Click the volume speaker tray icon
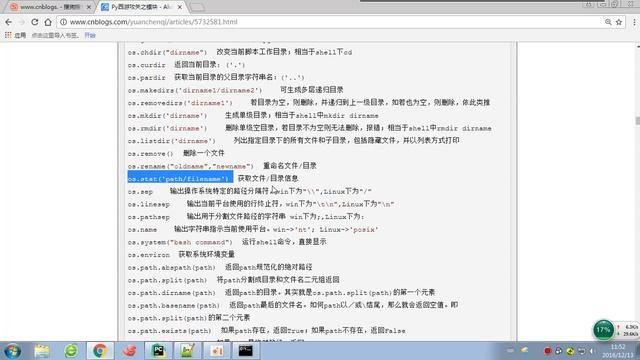640x360 pixels. coord(592,351)
